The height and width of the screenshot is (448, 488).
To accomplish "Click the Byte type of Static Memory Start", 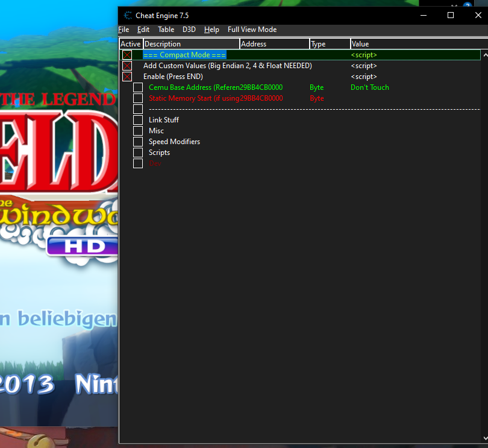I will (316, 98).
